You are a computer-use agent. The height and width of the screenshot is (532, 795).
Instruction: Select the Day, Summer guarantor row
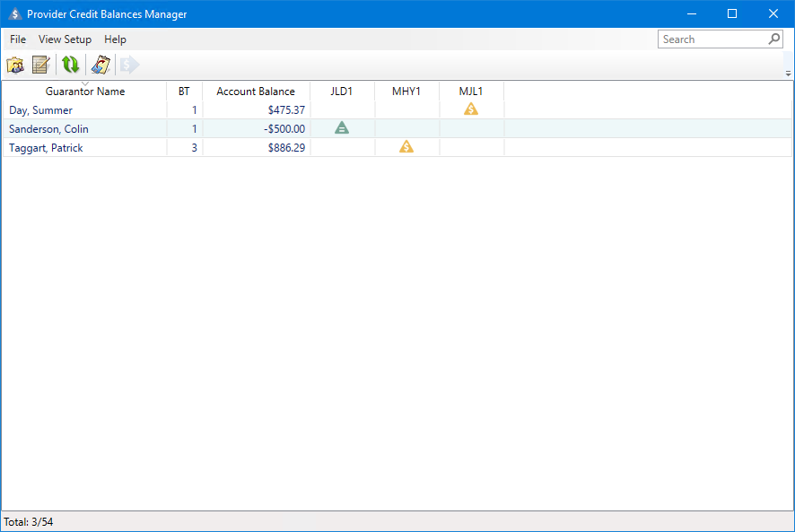pyautogui.click(x=39, y=110)
